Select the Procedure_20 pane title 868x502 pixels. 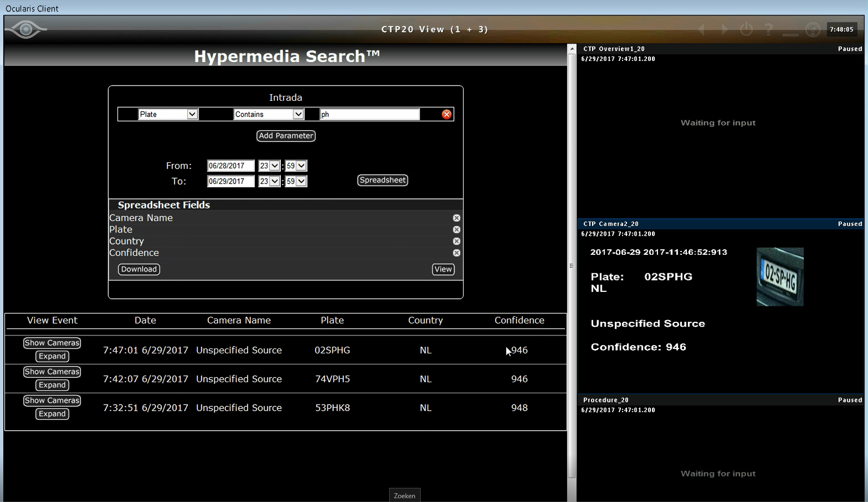pyautogui.click(x=606, y=400)
